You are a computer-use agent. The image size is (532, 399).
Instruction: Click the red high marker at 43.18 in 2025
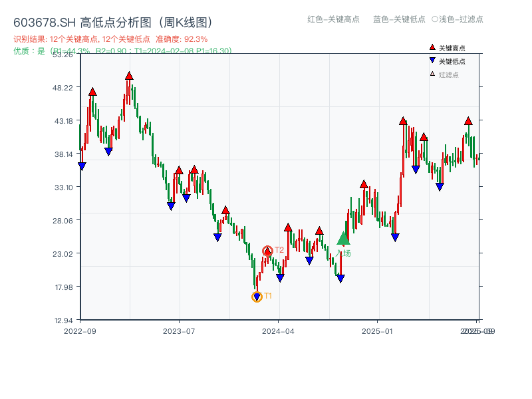(402, 122)
